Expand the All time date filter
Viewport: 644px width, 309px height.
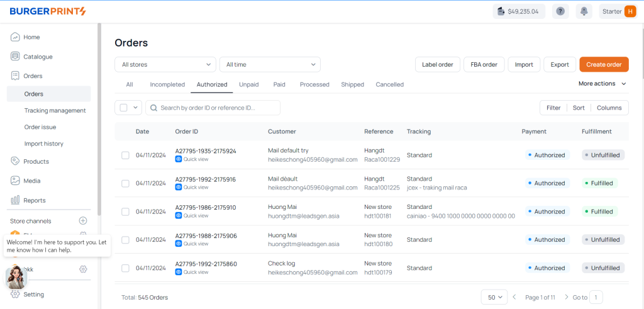pos(270,64)
